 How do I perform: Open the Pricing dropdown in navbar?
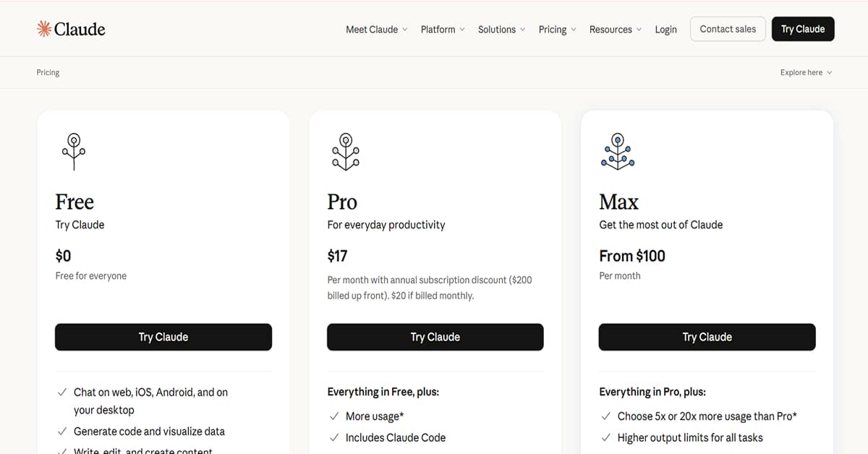pyautogui.click(x=558, y=30)
